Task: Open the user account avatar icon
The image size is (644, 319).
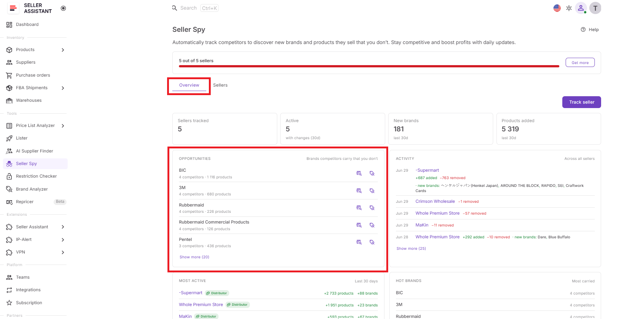Action: tap(581, 8)
